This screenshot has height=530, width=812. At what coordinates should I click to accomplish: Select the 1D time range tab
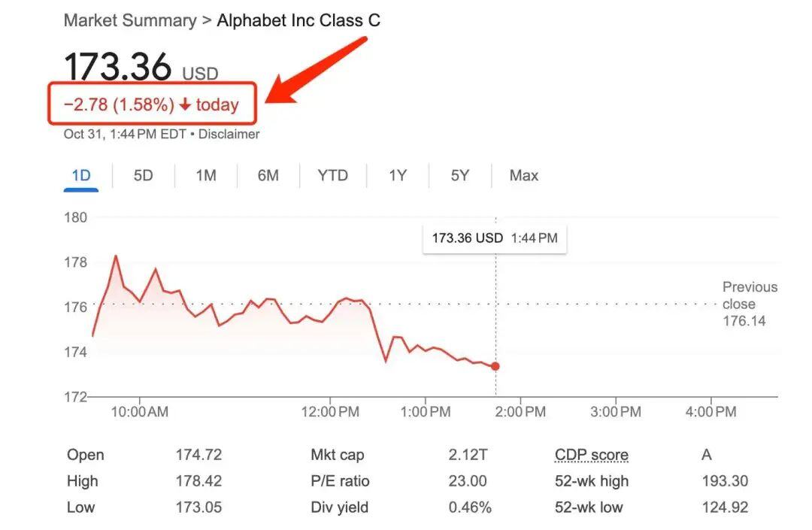coord(80,176)
